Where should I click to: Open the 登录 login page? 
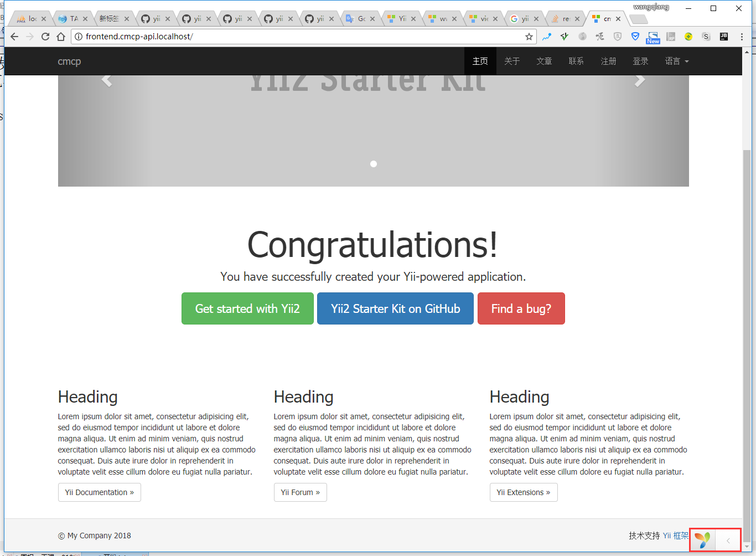pyautogui.click(x=640, y=61)
